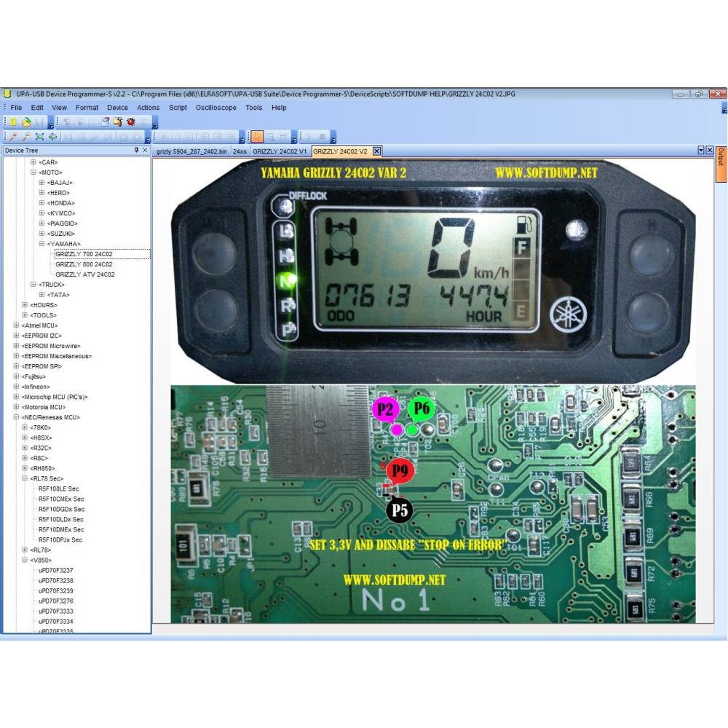Click the zoom out magnifier icon

pyautogui.click(x=26, y=137)
